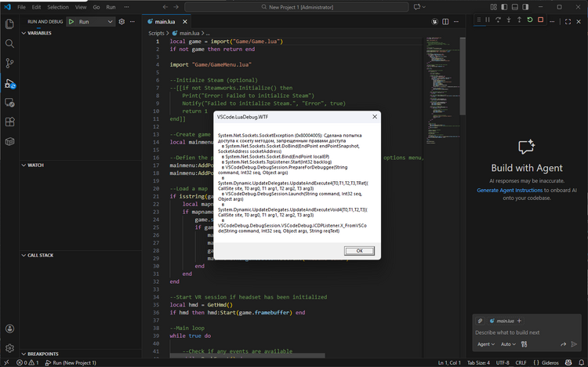Stop the debug session
The image size is (588, 367).
(540, 20)
